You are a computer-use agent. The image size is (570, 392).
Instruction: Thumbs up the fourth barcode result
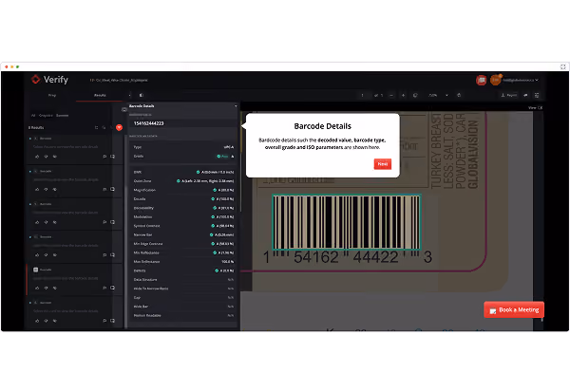click(x=37, y=255)
